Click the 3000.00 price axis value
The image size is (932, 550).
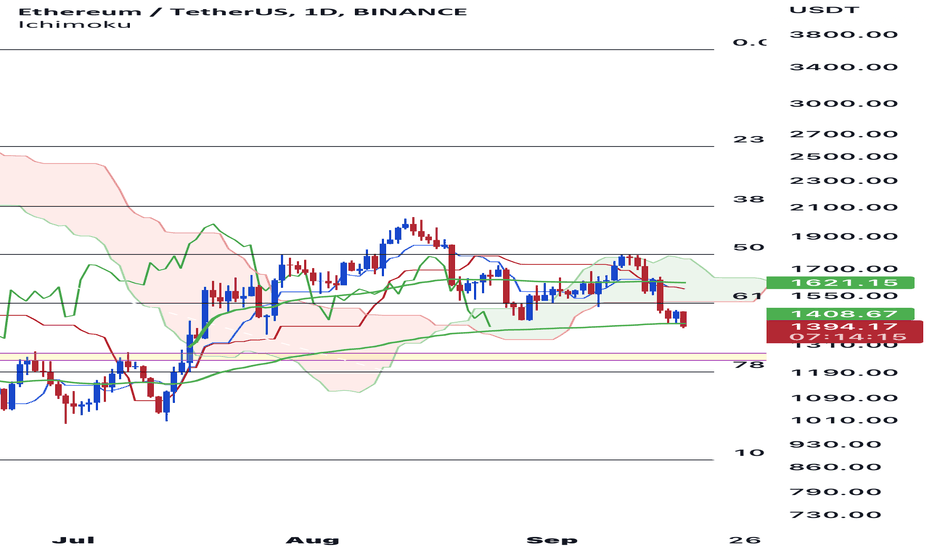point(843,103)
